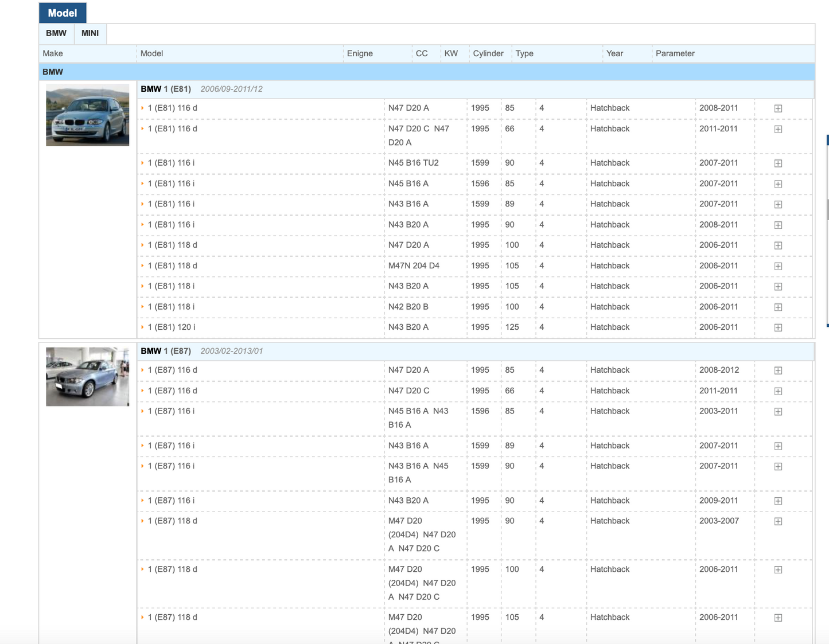
Task: Expand parameters for E87 116 i 89 KW row
Action: click(x=778, y=446)
